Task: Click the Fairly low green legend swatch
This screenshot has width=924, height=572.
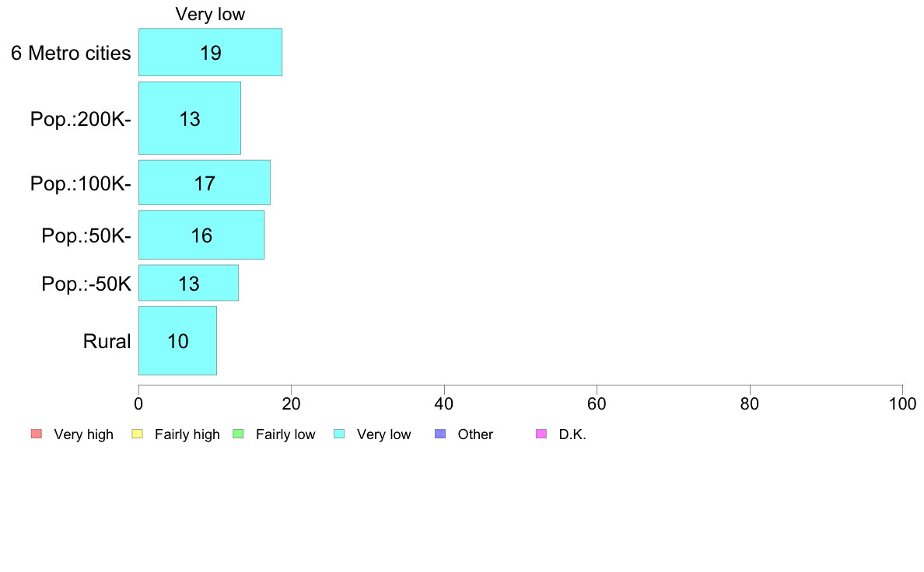Action: tap(238, 434)
